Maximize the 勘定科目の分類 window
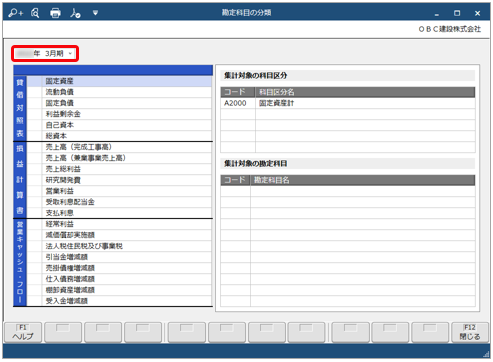 click(457, 13)
